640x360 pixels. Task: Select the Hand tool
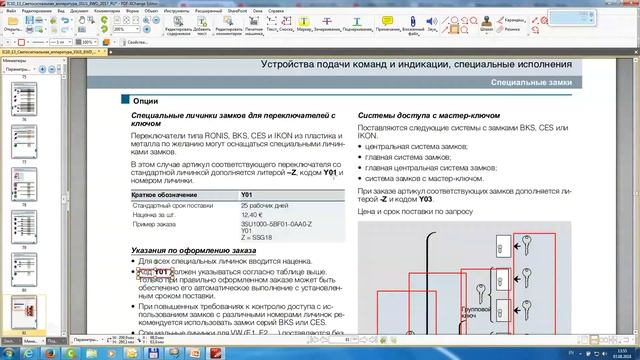[82, 20]
